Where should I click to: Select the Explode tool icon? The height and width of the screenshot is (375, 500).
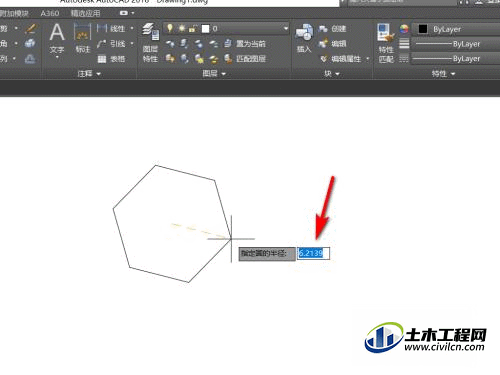[x=30, y=43]
